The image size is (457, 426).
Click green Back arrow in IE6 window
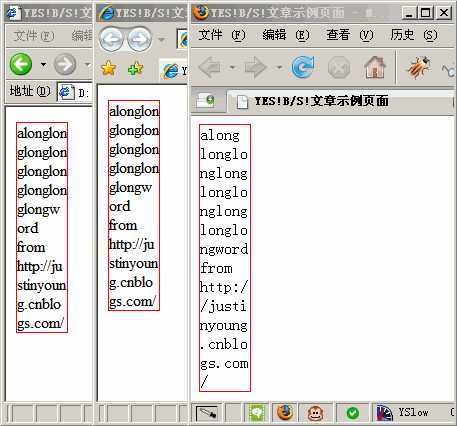click(x=21, y=64)
